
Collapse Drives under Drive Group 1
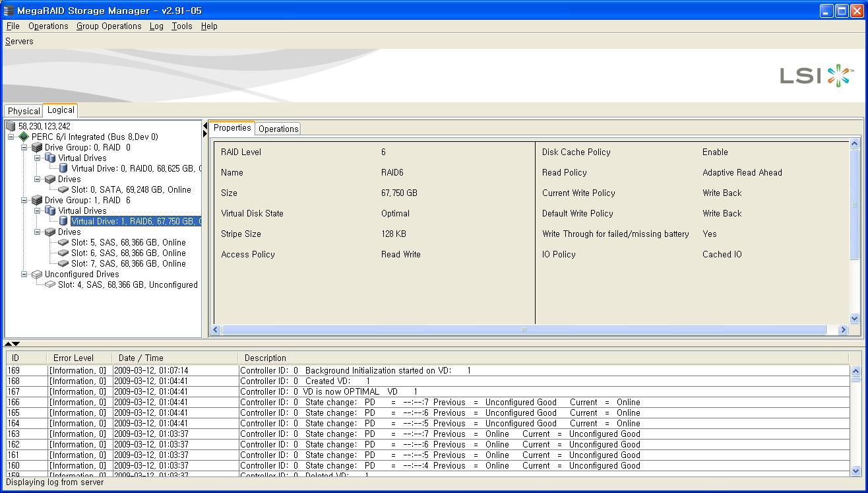pos(38,232)
